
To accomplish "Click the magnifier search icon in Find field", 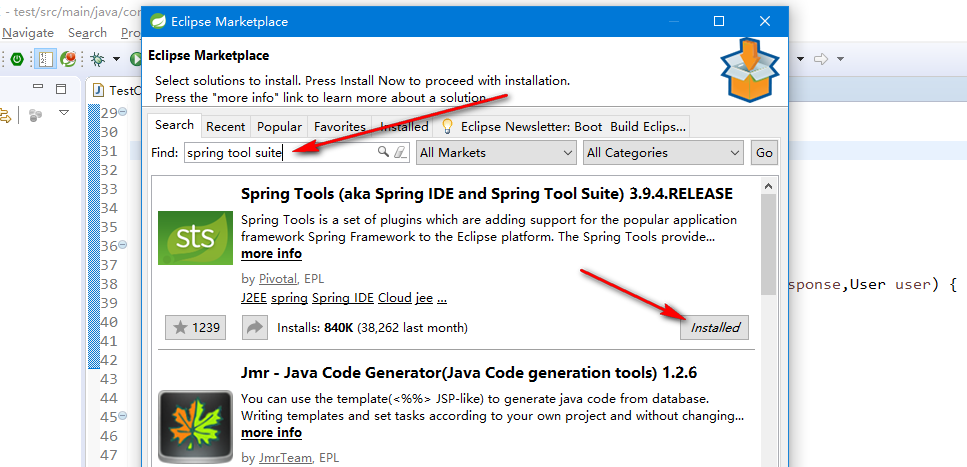I will tap(384, 152).
